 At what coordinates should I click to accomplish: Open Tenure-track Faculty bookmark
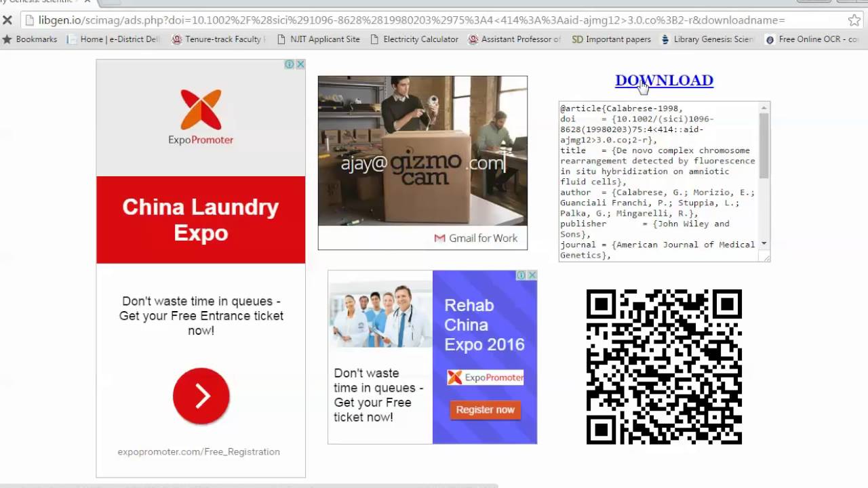[x=218, y=39]
